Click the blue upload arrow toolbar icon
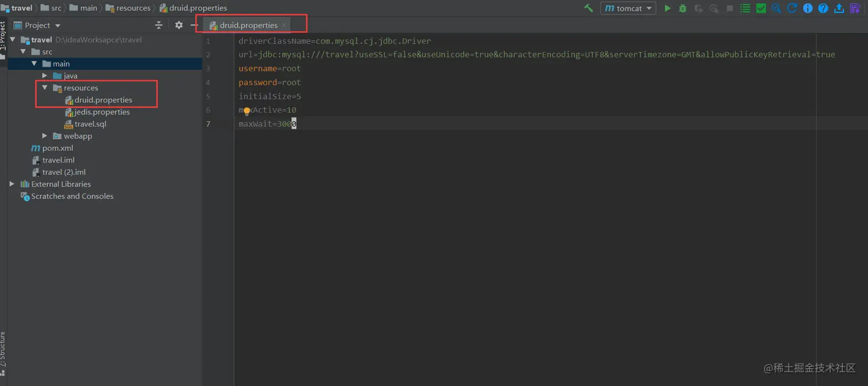The image size is (868, 386). [x=839, y=8]
